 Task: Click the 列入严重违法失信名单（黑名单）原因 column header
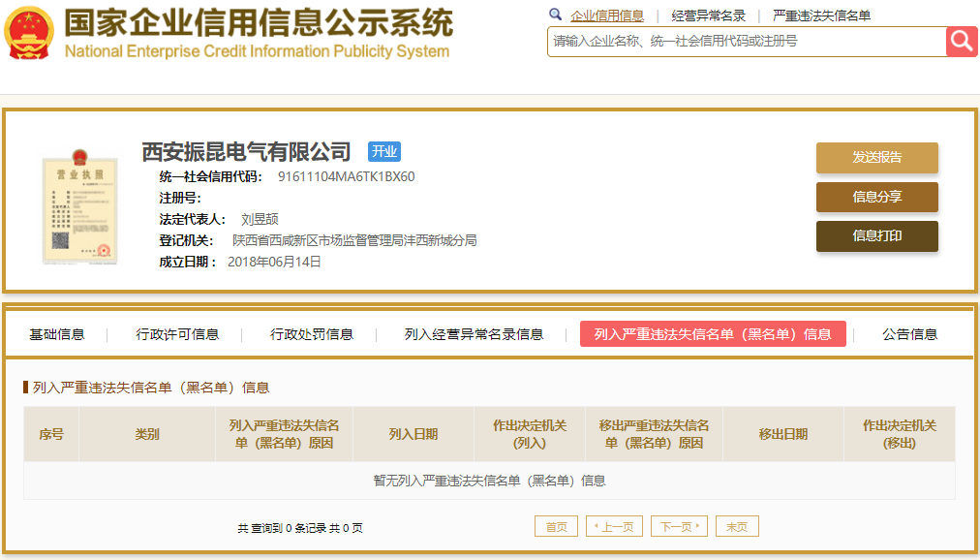pyautogui.click(x=285, y=434)
